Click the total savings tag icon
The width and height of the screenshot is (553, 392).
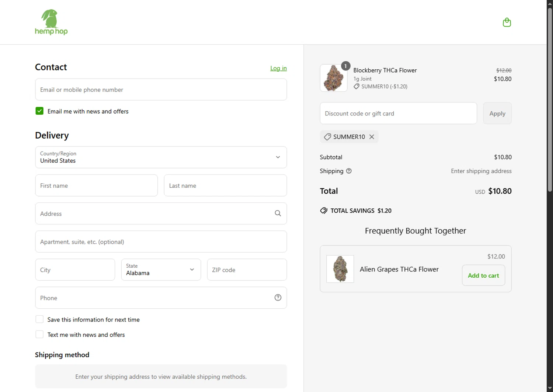(324, 211)
